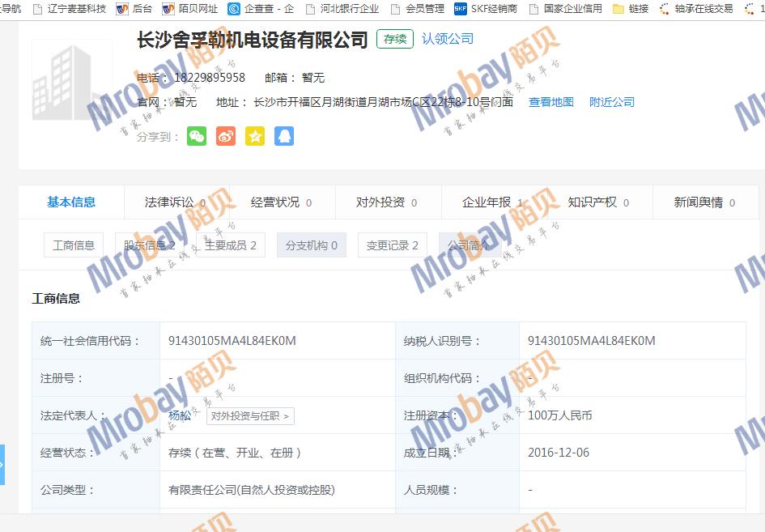Image resolution: width=765 pixels, height=532 pixels.
Task: Share company page to WeChat
Action: click(197, 136)
